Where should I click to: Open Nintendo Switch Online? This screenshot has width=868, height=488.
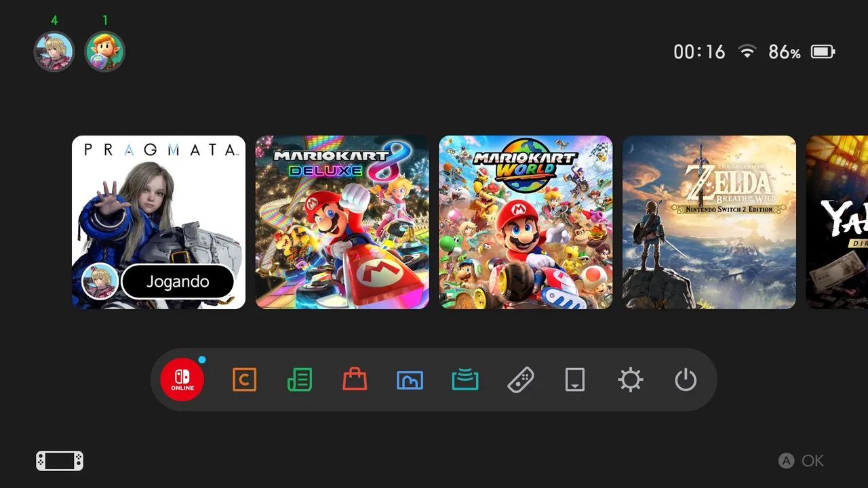click(182, 380)
